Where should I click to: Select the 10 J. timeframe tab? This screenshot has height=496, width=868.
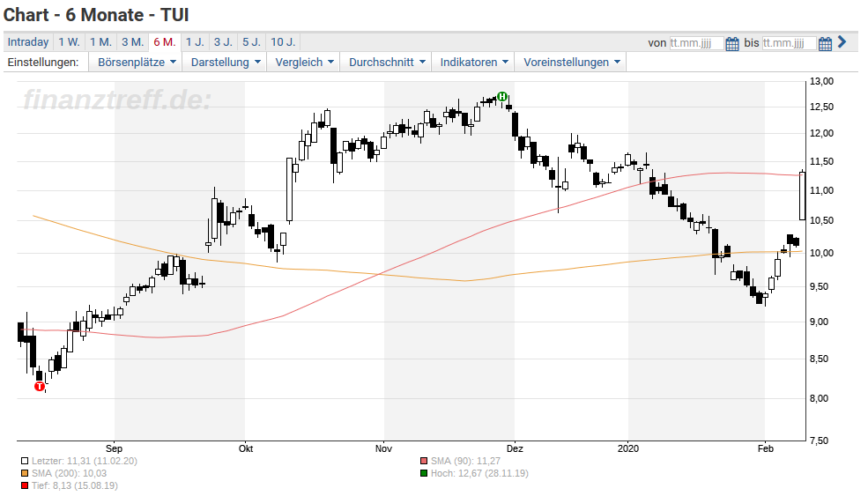tap(283, 42)
